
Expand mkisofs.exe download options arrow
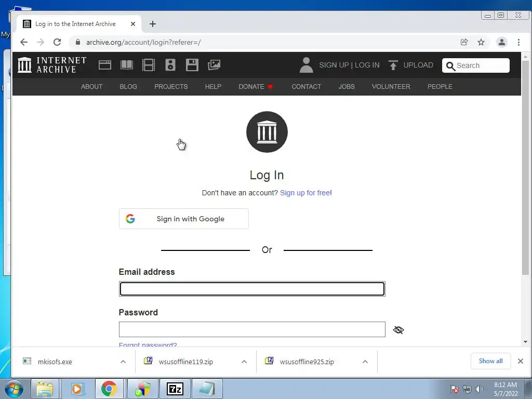[123, 362]
